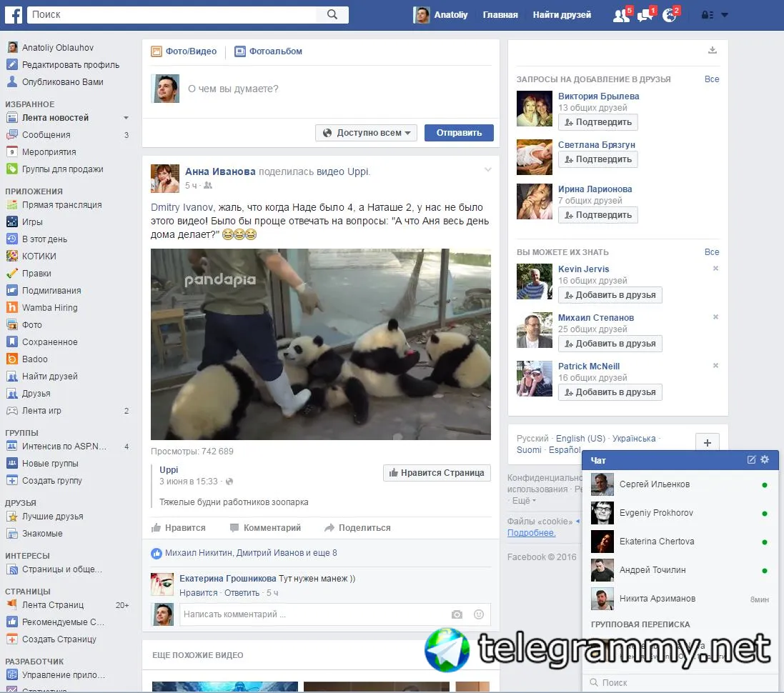Open the globe notifications icon
784x693 pixels.
coord(669,15)
